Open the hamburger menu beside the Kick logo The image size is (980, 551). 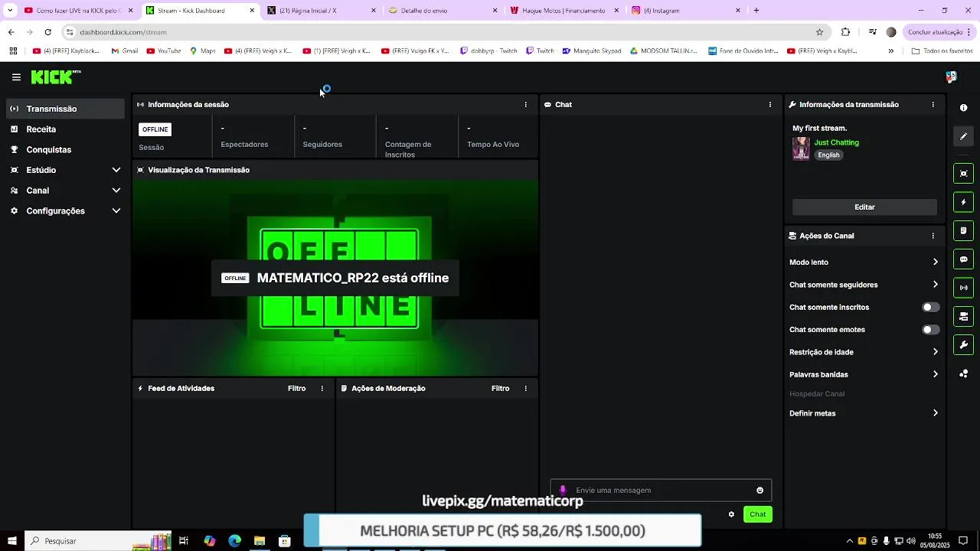16,77
